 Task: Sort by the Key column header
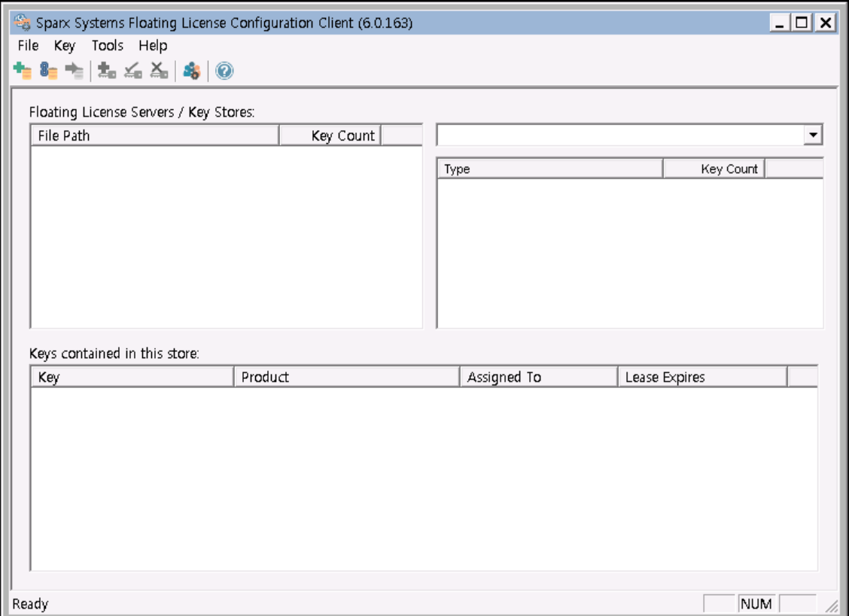coord(132,377)
